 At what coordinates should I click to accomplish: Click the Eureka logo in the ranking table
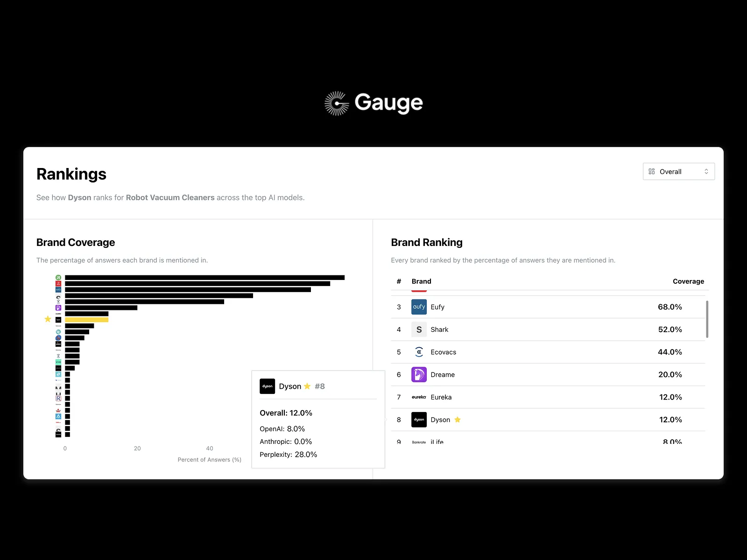coord(419,397)
